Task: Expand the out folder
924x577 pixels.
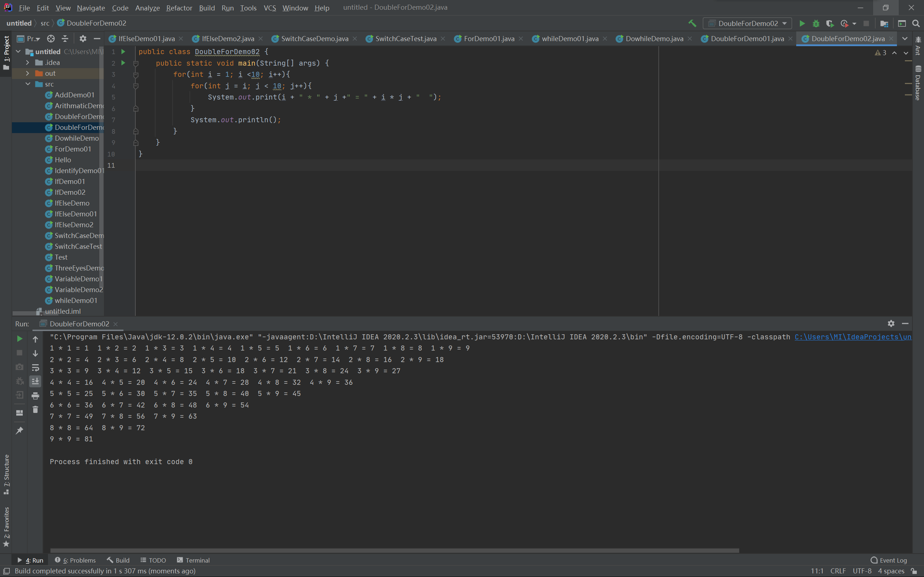Action: tap(27, 73)
